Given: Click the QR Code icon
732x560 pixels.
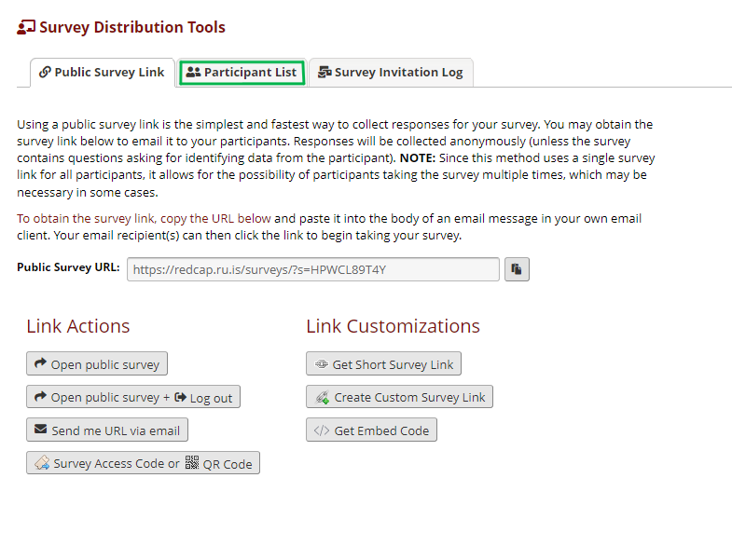Looking at the screenshot, I should tap(192, 462).
